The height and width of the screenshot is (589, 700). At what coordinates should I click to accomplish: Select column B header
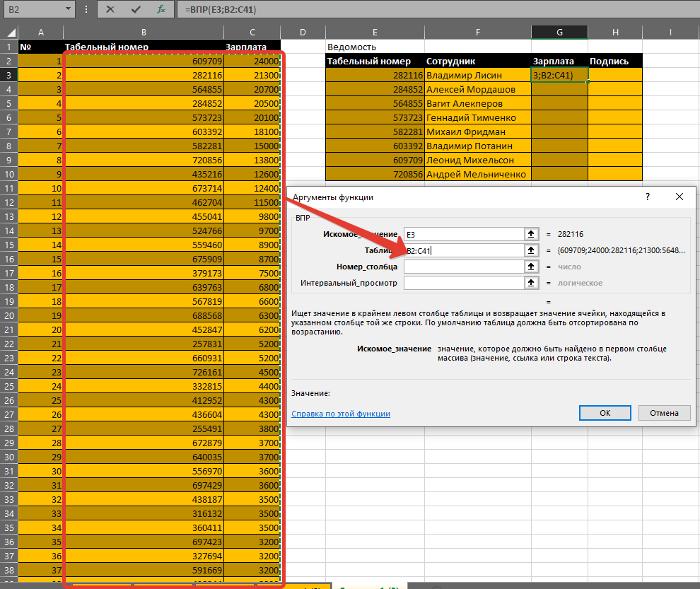(144, 32)
